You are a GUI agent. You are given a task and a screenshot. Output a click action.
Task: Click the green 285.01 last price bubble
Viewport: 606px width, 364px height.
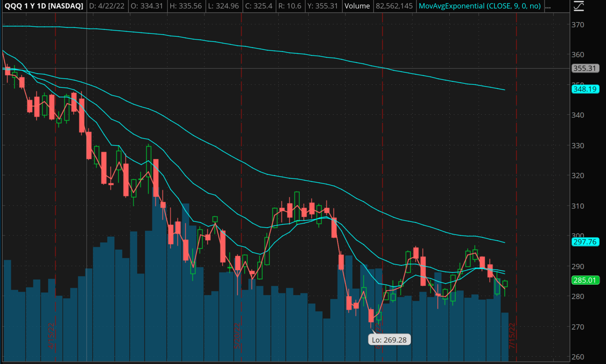coord(585,280)
